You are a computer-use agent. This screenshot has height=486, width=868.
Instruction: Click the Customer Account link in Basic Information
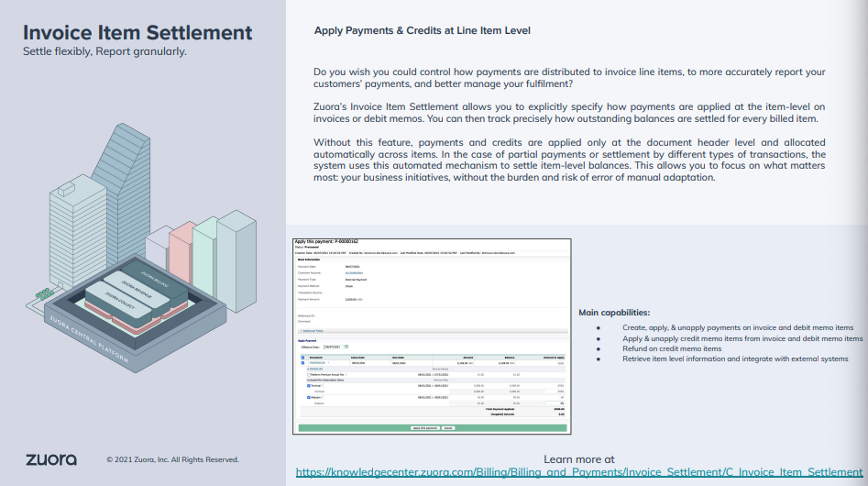tap(355, 272)
